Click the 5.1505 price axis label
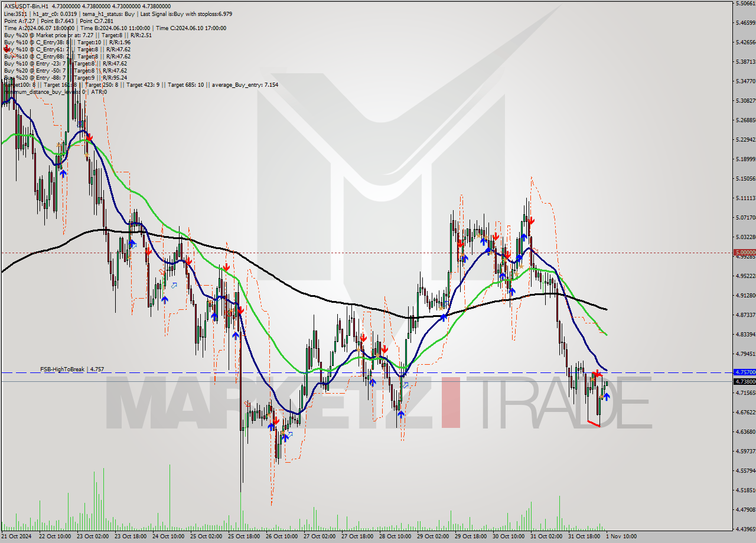Viewport: 756px width, 543px height. coord(745,178)
